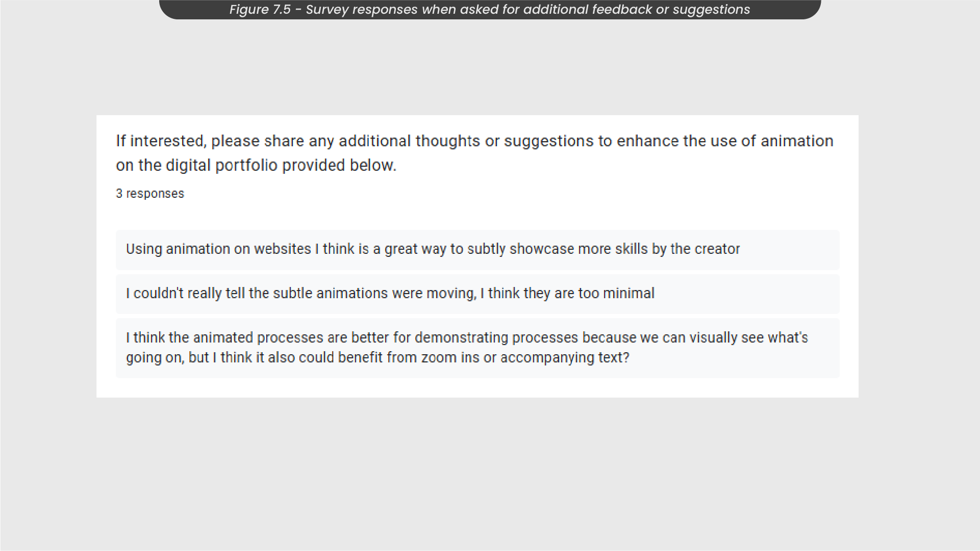980x551 pixels.
Task: Select the 'Using animation on websites' response
Action: [x=478, y=250]
